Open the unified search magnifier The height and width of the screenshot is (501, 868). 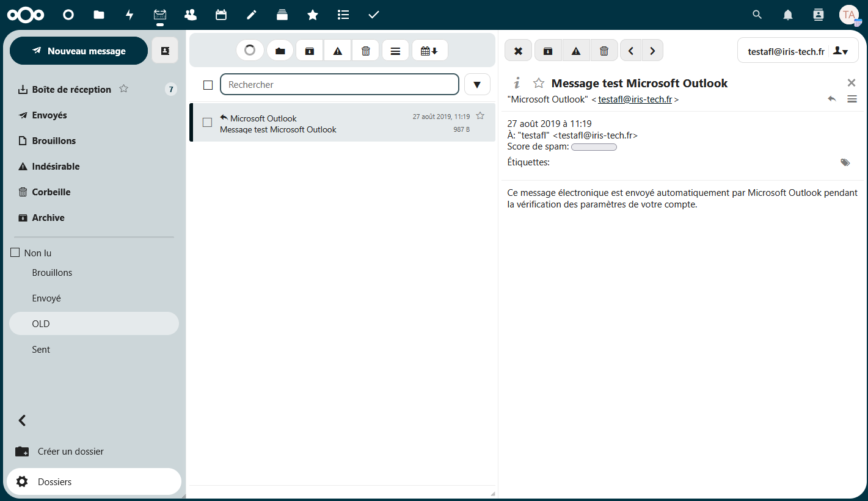click(x=757, y=15)
